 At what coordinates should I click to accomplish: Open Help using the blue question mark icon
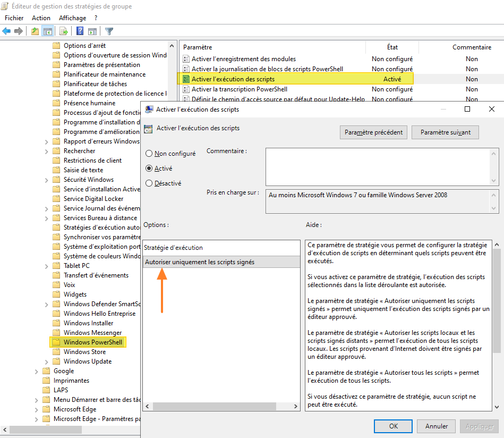[x=79, y=31]
